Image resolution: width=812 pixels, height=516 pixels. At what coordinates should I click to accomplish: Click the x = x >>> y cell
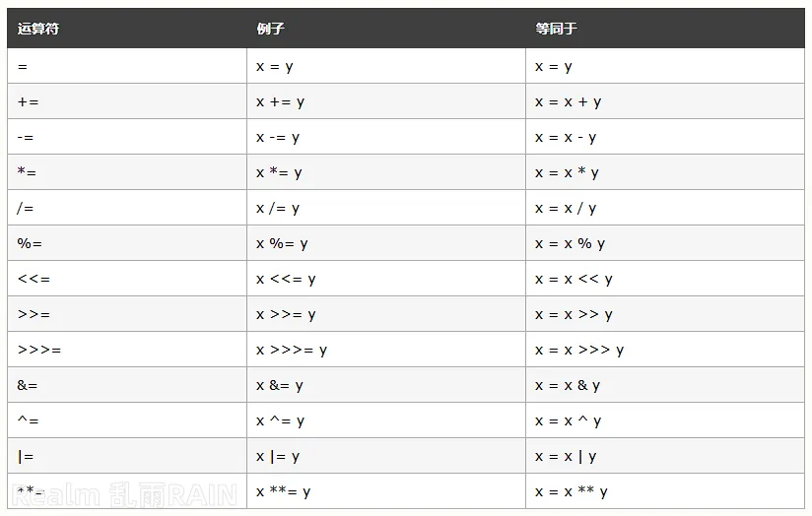point(579,350)
